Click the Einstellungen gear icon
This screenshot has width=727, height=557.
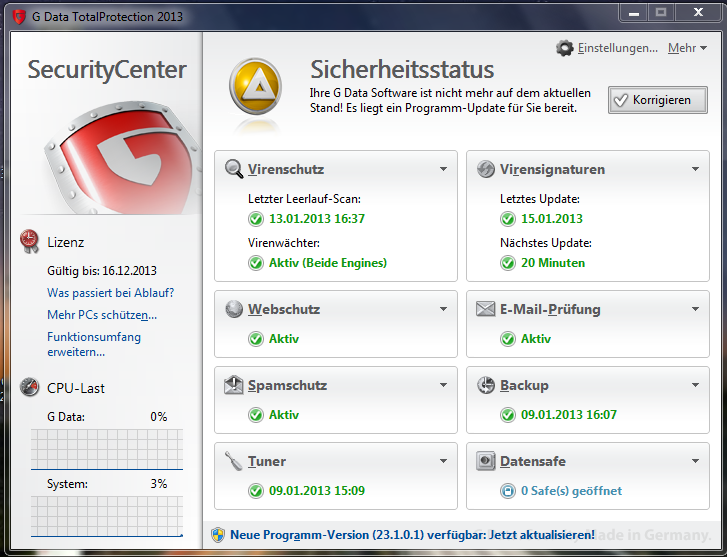click(x=565, y=48)
